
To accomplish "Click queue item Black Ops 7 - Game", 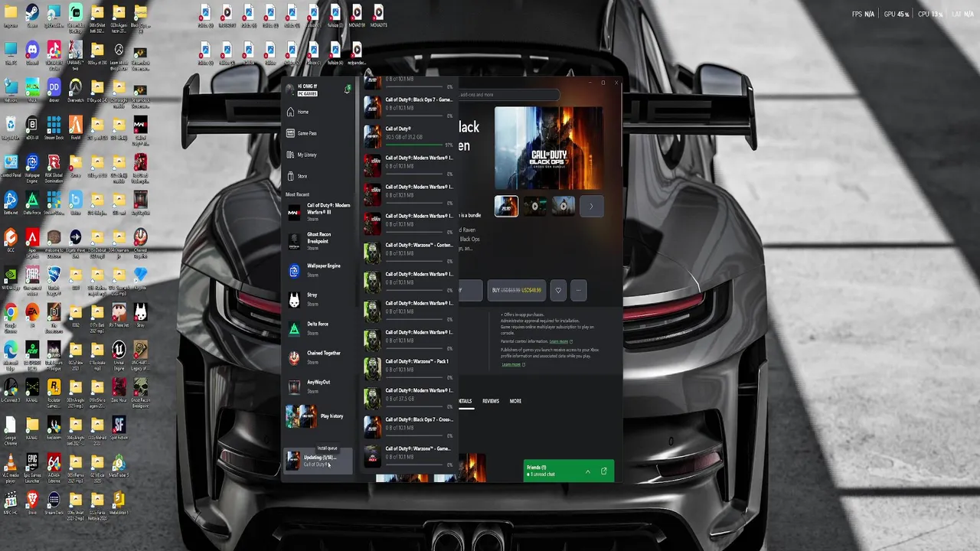I will (409, 106).
